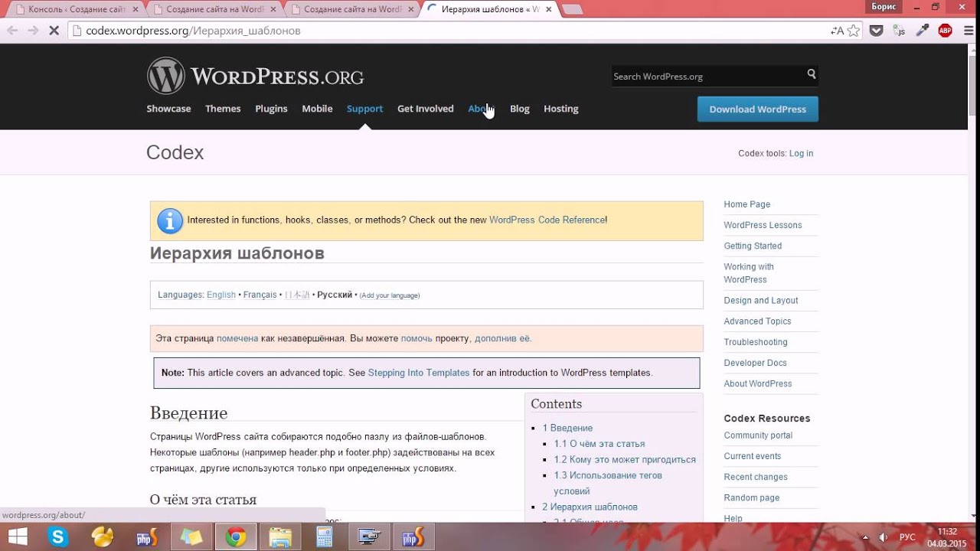Go back to previous page
The image size is (980, 551).
(x=11, y=31)
